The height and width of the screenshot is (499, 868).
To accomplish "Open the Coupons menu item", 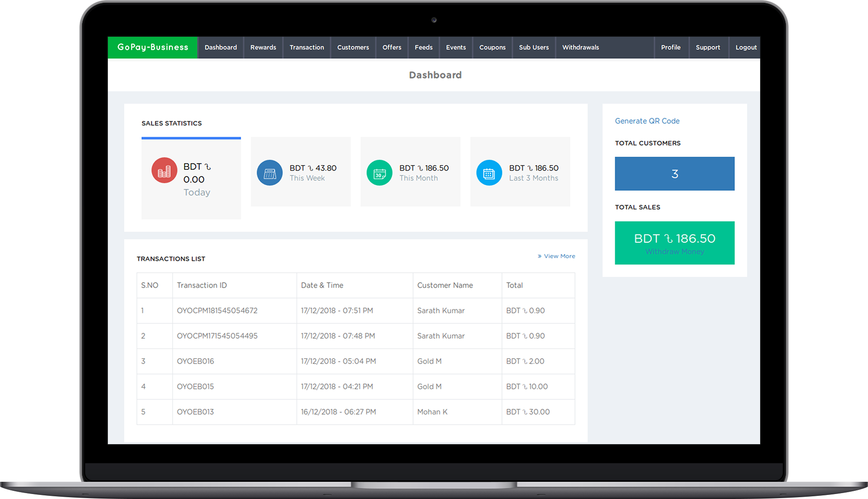I will tap(492, 47).
